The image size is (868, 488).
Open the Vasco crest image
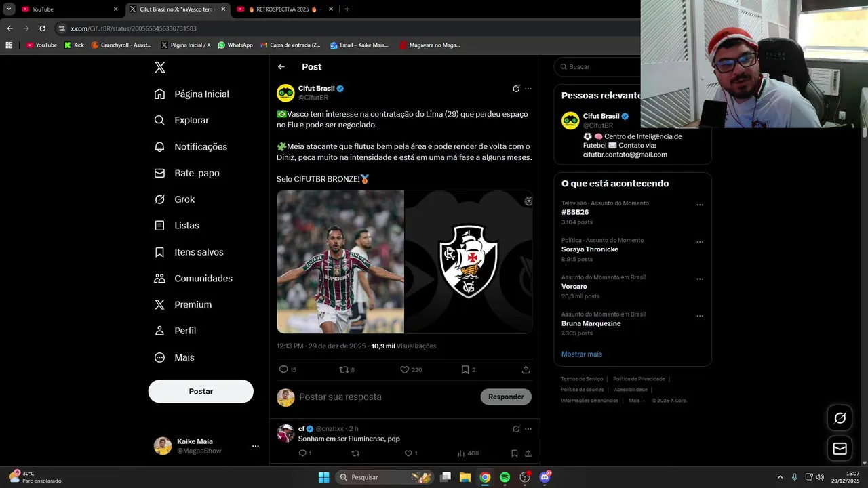469,262
